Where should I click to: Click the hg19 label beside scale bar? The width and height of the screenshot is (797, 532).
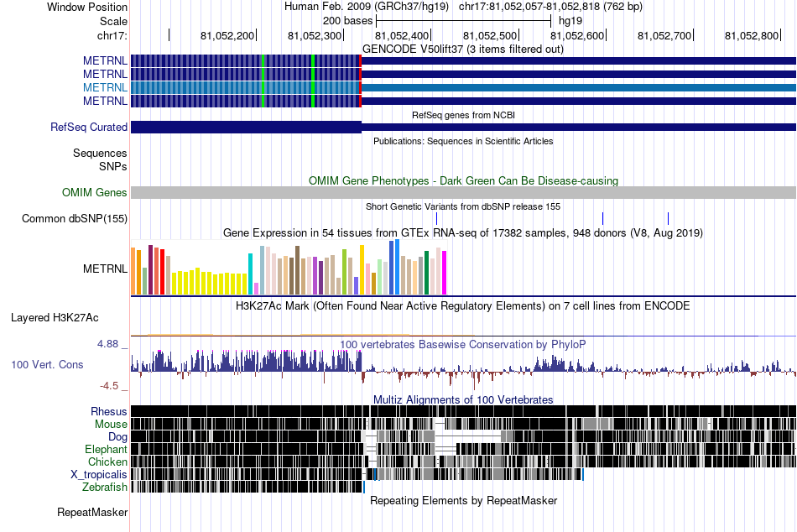tap(570, 21)
